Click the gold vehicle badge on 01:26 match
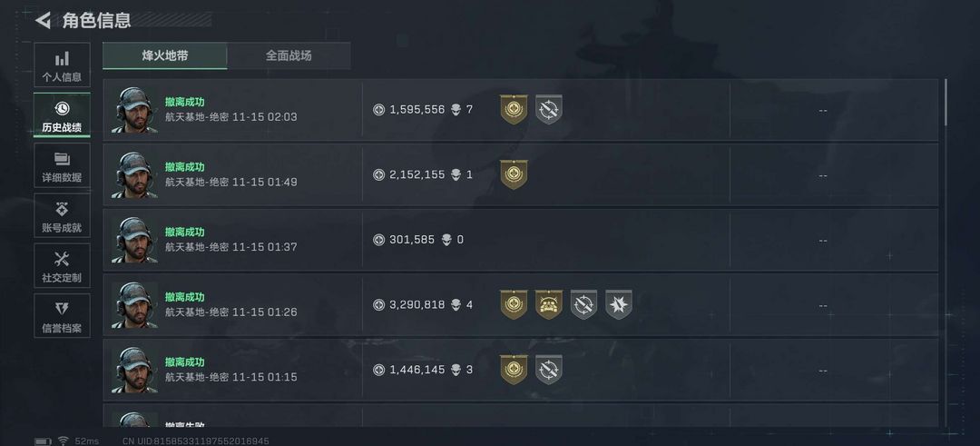The width and height of the screenshot is (980, 446). tap(549, 305)
